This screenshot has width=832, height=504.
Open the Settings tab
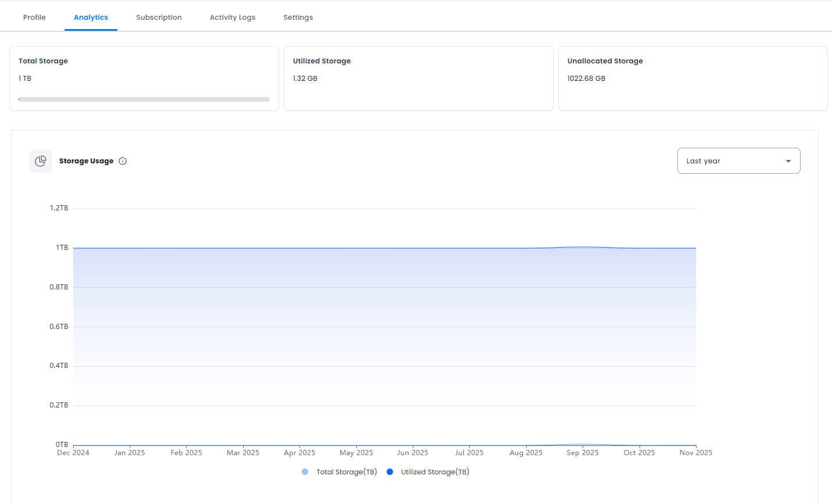point(298,17)
